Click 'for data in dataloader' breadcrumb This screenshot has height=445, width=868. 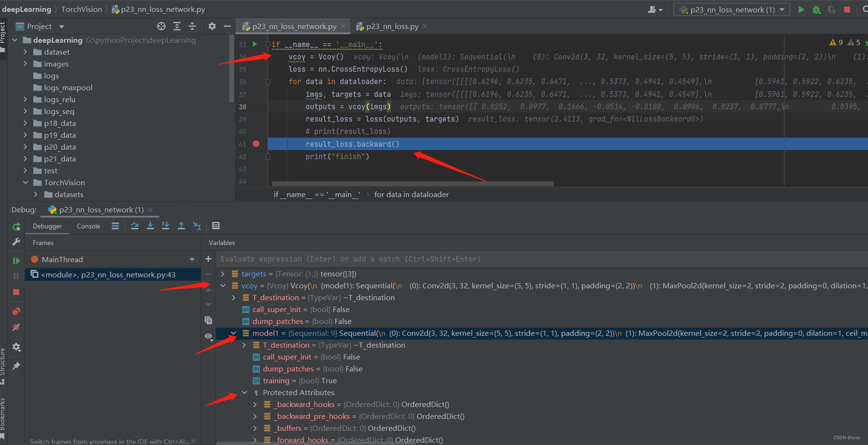click(411, 194)
